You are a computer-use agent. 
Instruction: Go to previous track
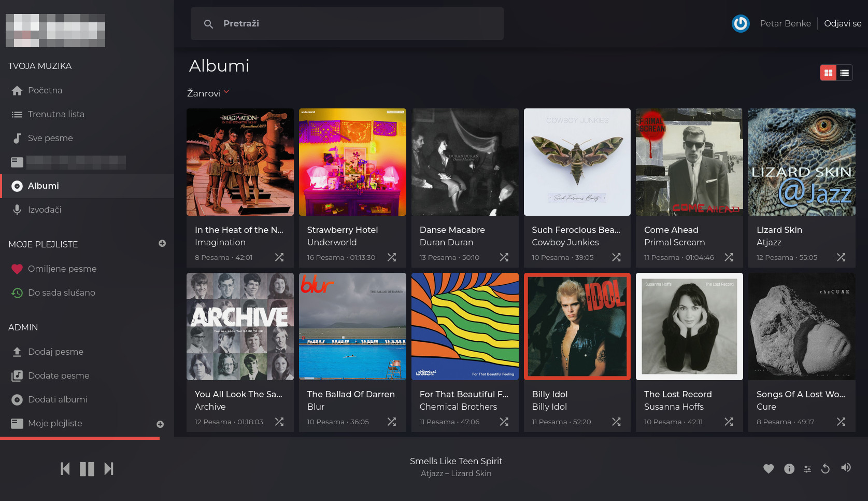[x=65, y=469]
